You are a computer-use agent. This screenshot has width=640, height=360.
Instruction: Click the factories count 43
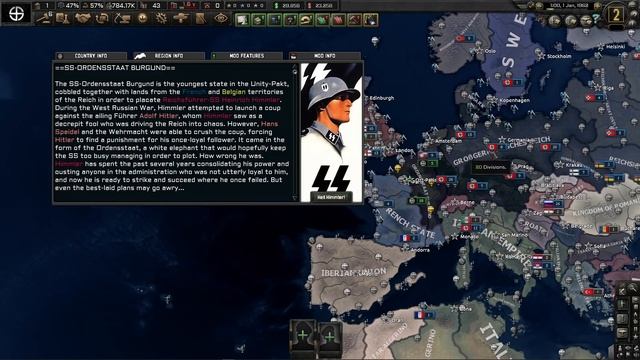point(156,6)
